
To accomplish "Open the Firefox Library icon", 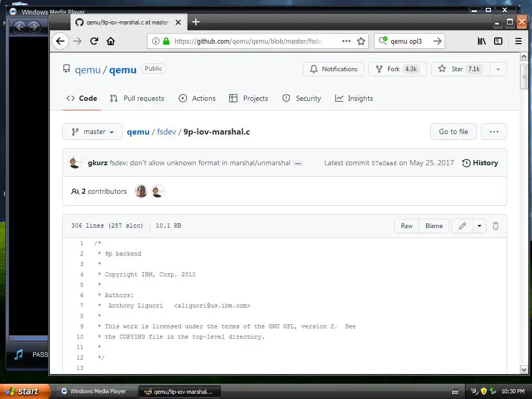I will (482, 42).
